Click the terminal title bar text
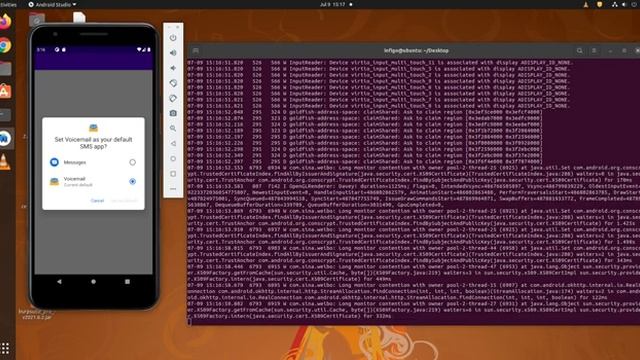640x360 pixels. click(416, 51)
